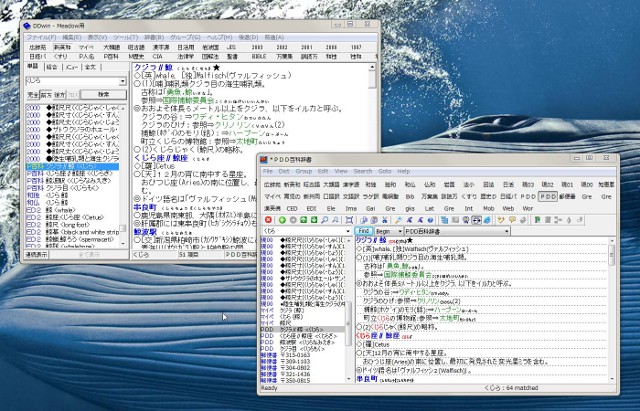
Task: Toggle the CED dictionary button
Action: pyautogui.click(x=292, y=208)
